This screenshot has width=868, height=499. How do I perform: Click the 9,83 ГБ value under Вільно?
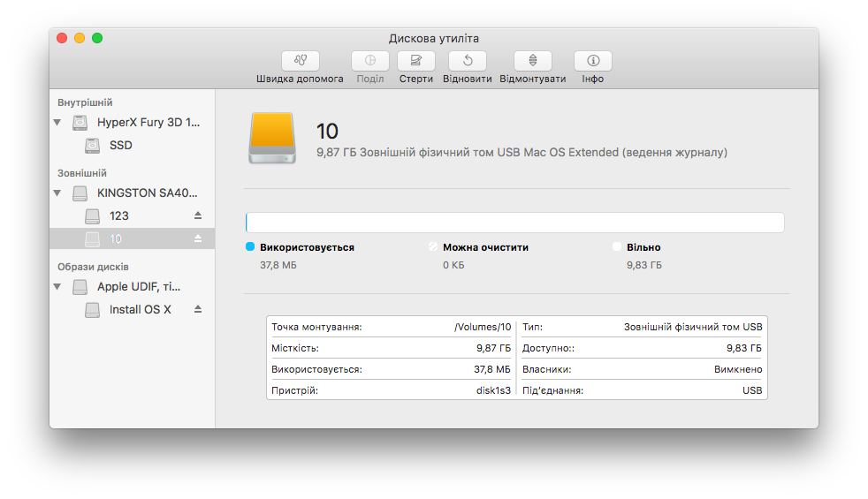(x=644, y=265)
